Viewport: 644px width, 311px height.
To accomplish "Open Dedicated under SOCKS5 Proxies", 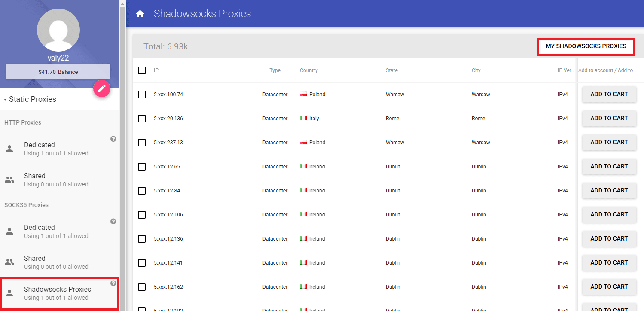I will (40, 227).
